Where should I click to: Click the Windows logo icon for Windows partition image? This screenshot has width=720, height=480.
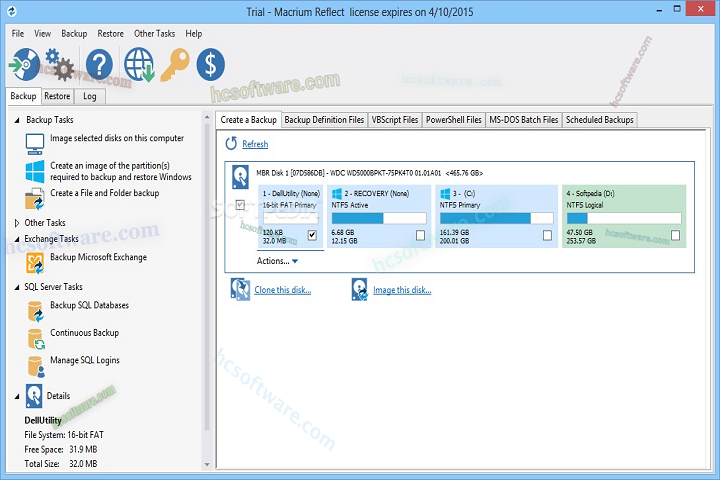35,171
